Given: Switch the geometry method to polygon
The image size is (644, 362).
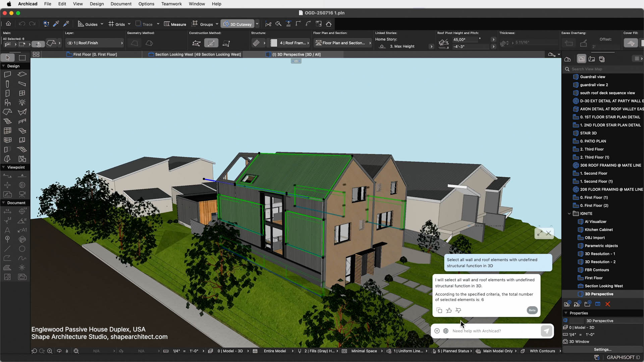Looking at the screenshot, I should pos(135,43).
